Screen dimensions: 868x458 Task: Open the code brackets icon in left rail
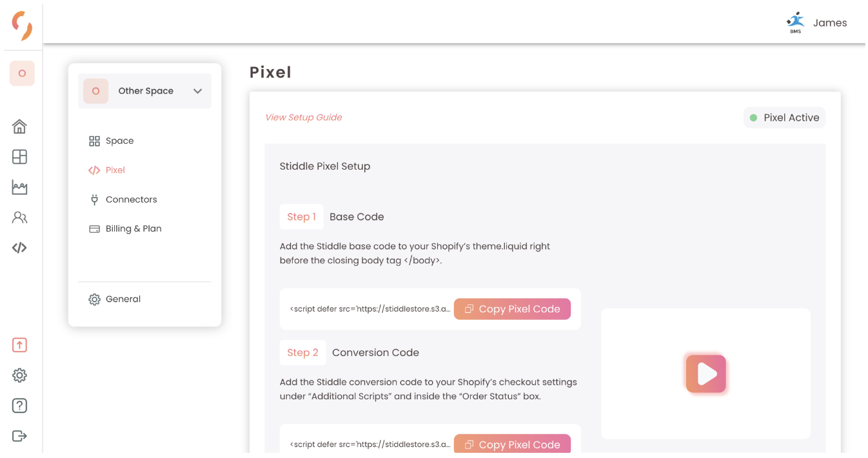pos(20,248)
